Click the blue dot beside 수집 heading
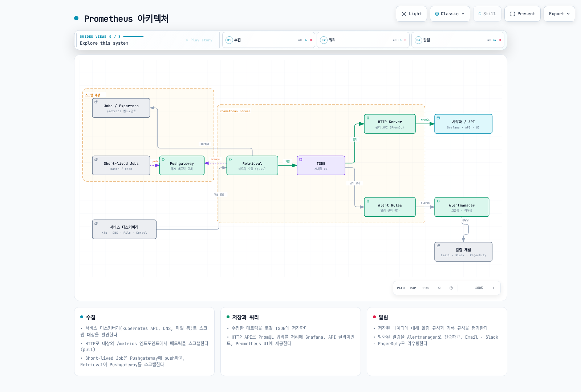The height and width of the screenshot is (392, 581). (82, 317)
